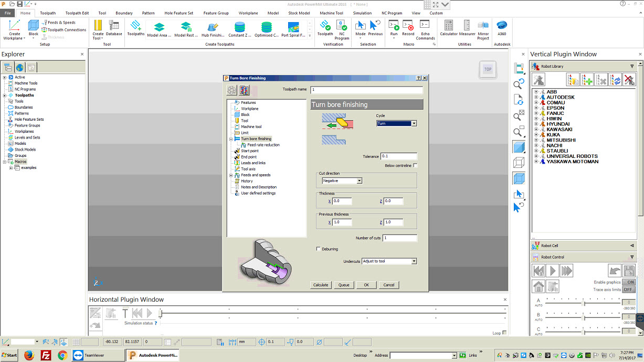The width and height of the screenshot is (644, 362).
Task: Expand the ABB robot library node
Action: pos(536,92)
